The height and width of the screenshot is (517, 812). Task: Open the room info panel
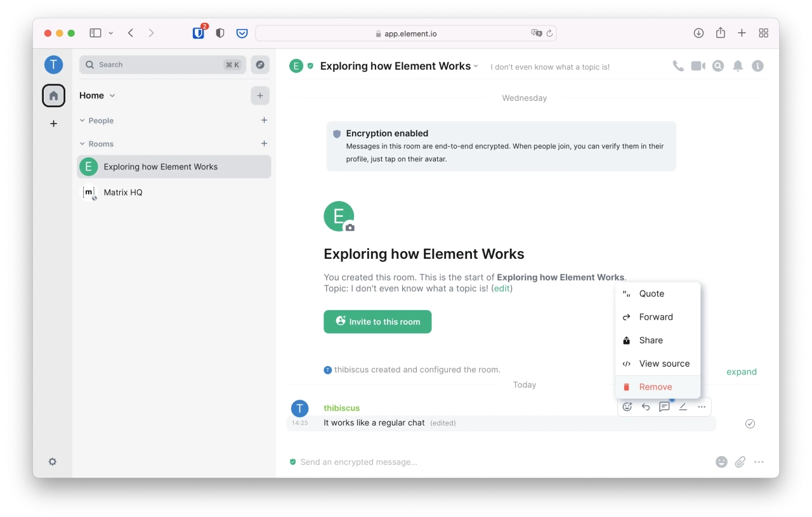pyautogui.click(x=757, y=66)
